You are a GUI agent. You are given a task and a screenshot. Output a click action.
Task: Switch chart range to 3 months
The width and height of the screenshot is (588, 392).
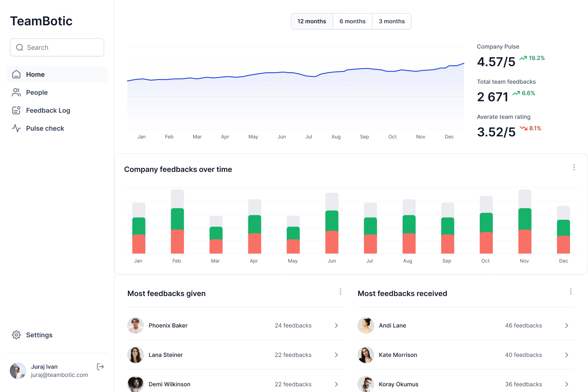tap(392, 21)
